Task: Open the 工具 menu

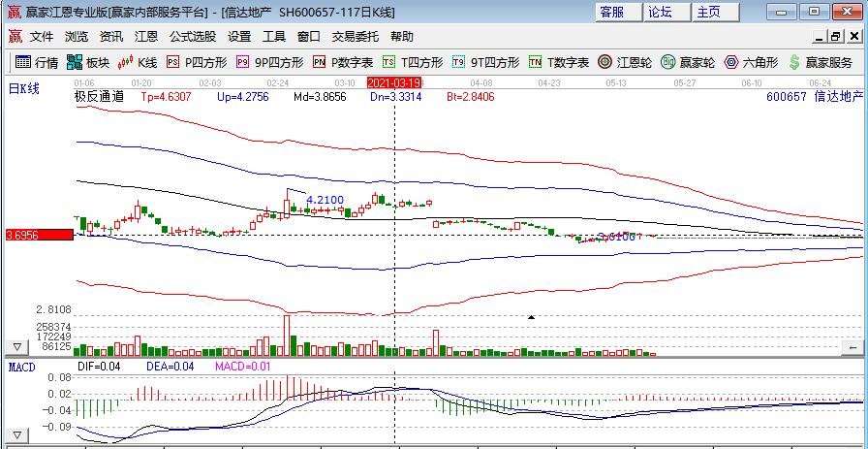Action: click(274, 37)
